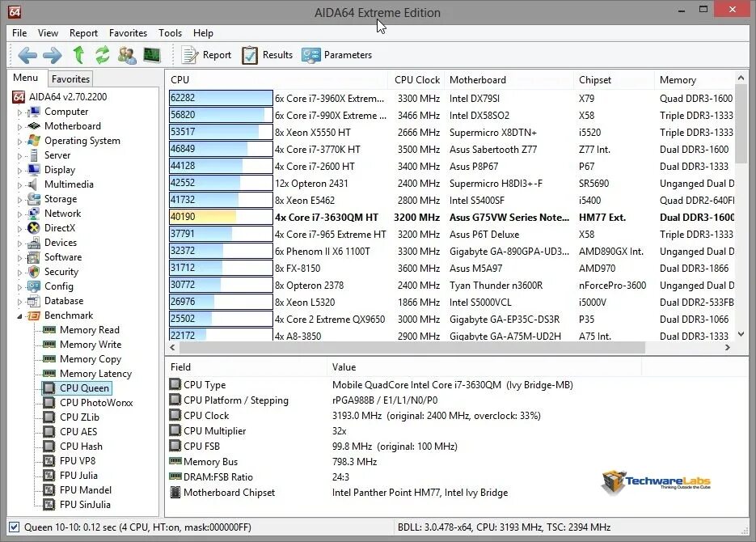This screenshot has width=756, height=542.
Task: Click the users toolbar icon
Action: click(127, 55)
